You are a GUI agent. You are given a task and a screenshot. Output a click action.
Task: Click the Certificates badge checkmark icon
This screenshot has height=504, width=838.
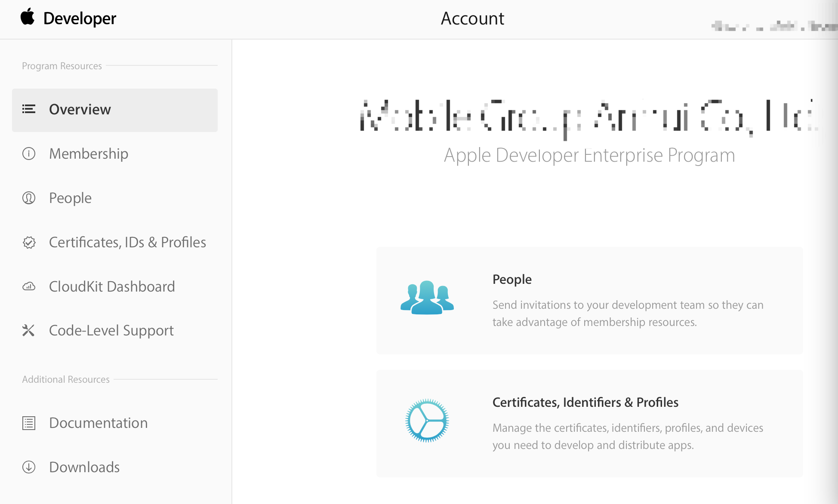[x=29, y=243]
